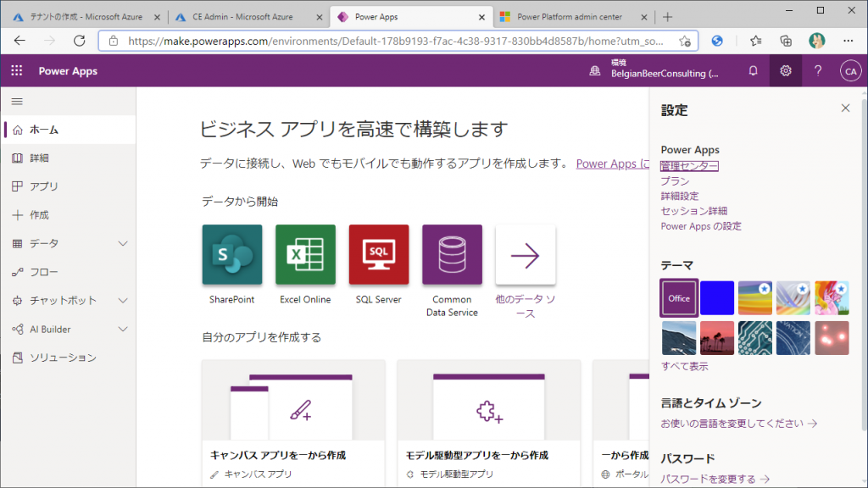
Task: Open the BelgianBeerConsulting environment selector
Action: (665, 69)
